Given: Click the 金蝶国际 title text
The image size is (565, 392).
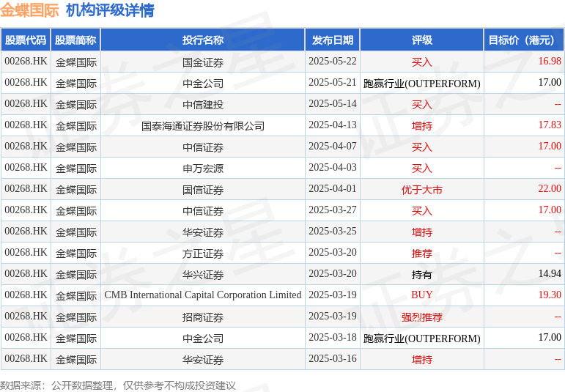Looking at the screenshot, I should coord(29,10).
